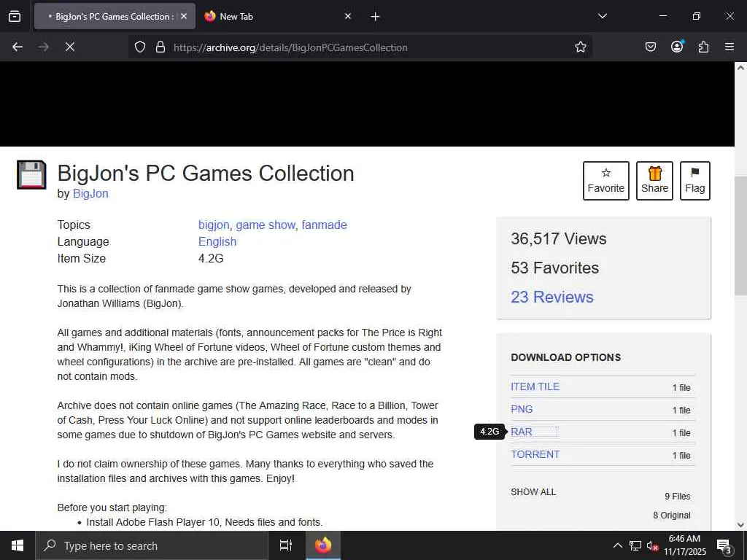Save page to Pocket
The height and width of the screenshot is (560, 747).
[x=650, y=47]
